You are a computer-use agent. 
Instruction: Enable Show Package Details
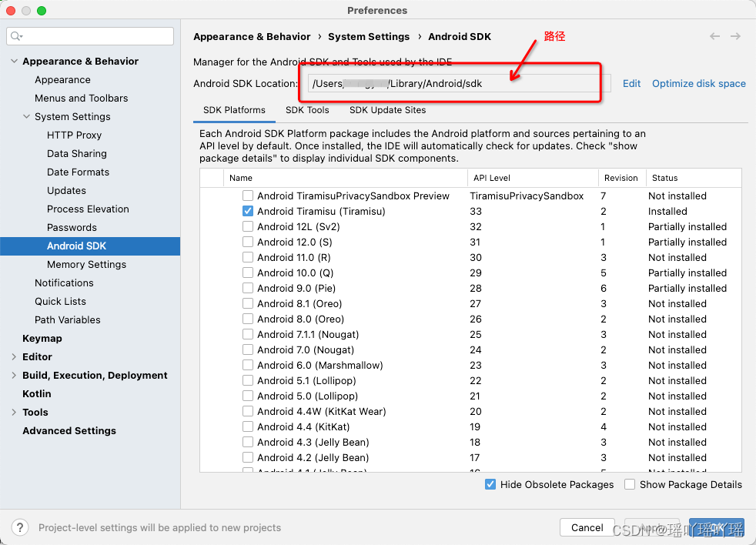click(629, 484)
